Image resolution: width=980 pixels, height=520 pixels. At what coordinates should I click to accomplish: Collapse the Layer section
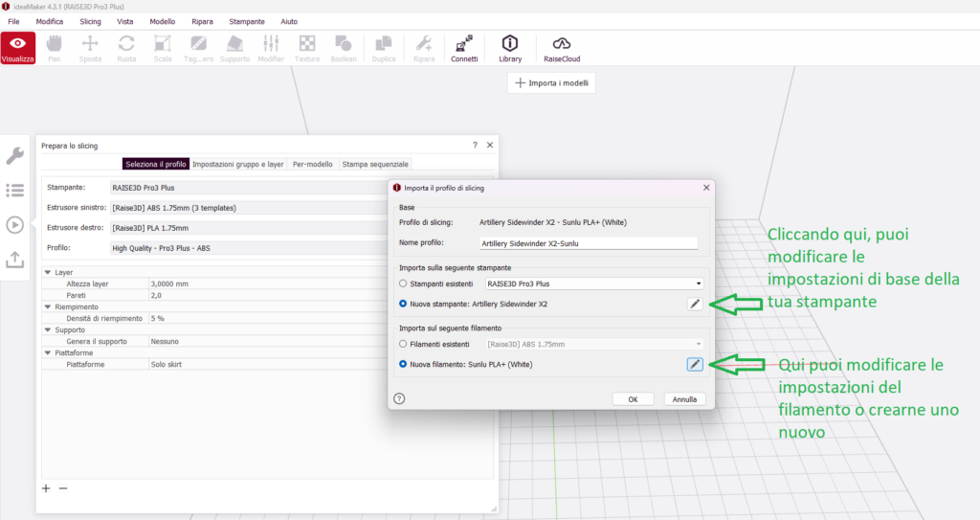click(48, 272)
